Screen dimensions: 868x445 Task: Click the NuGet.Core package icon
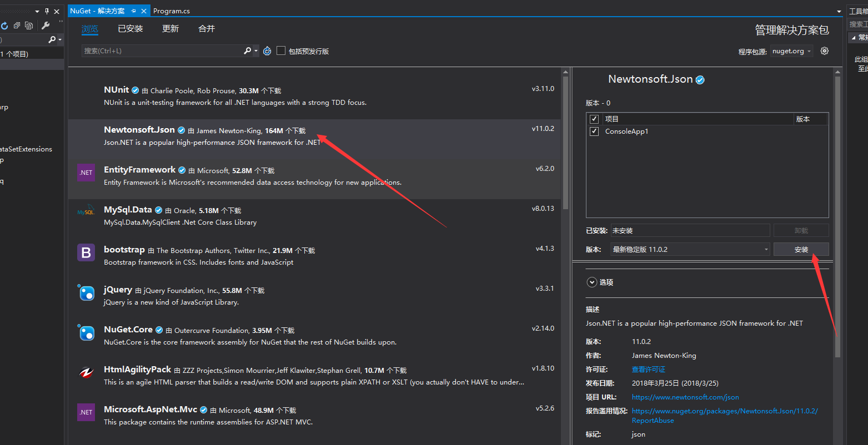(86, 332)
